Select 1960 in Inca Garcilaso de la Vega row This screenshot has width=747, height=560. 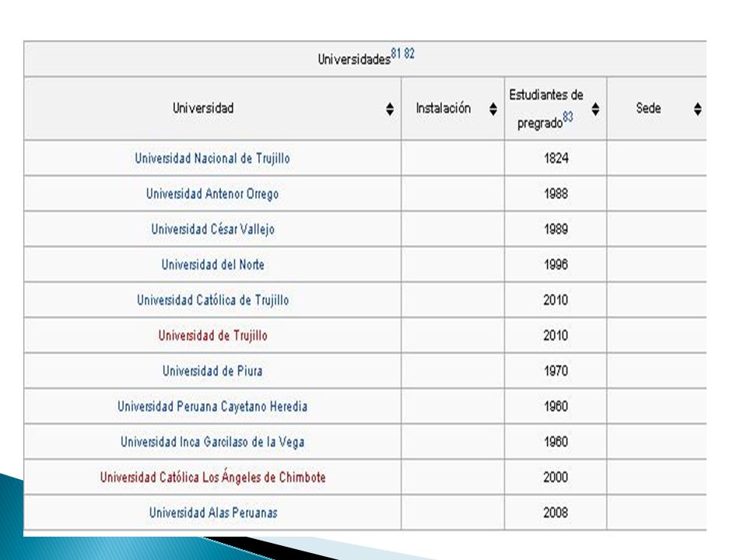tap(556, 442)
